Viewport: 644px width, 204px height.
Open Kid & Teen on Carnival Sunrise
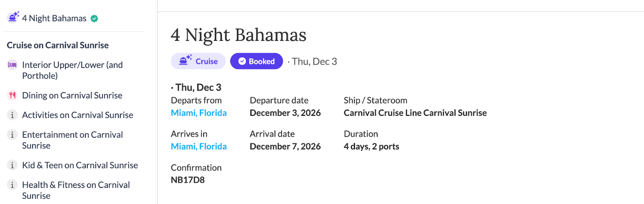(80, 165)
